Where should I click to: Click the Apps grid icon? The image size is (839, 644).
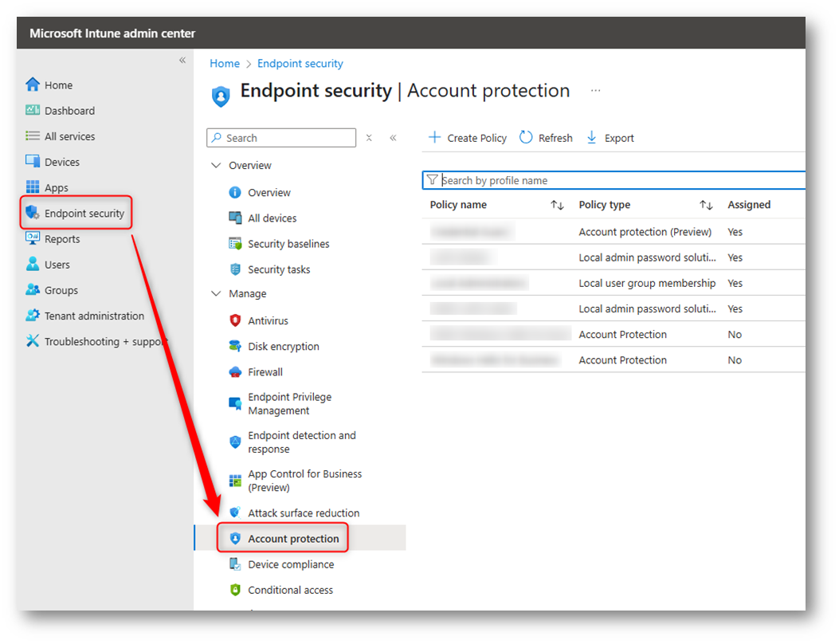[x=33, y=187]
